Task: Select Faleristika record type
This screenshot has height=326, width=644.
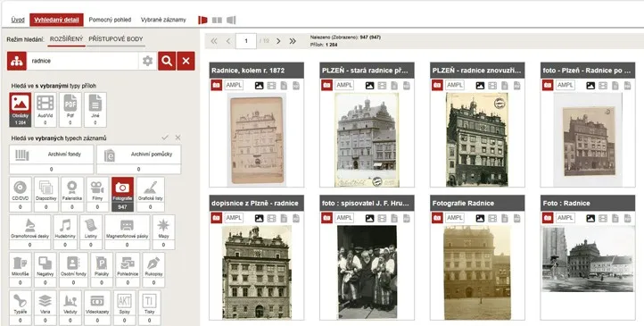Action: click(72, 194)
